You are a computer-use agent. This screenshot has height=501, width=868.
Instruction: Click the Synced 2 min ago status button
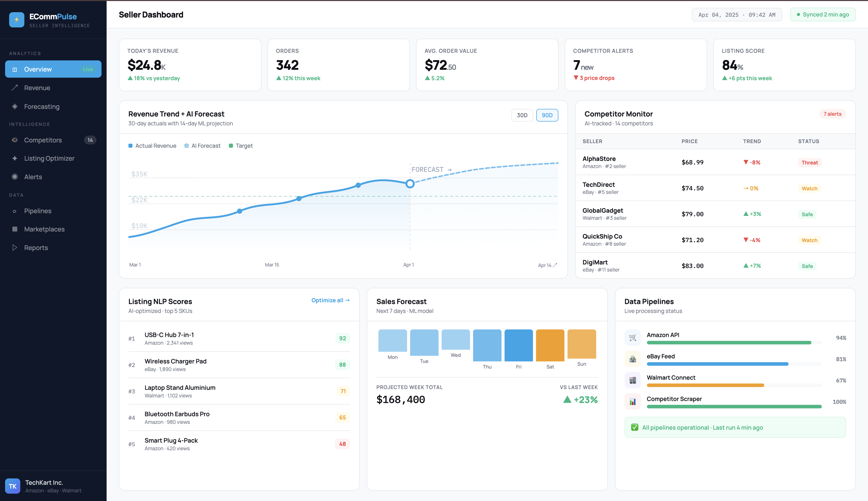[x=823, y=14]
